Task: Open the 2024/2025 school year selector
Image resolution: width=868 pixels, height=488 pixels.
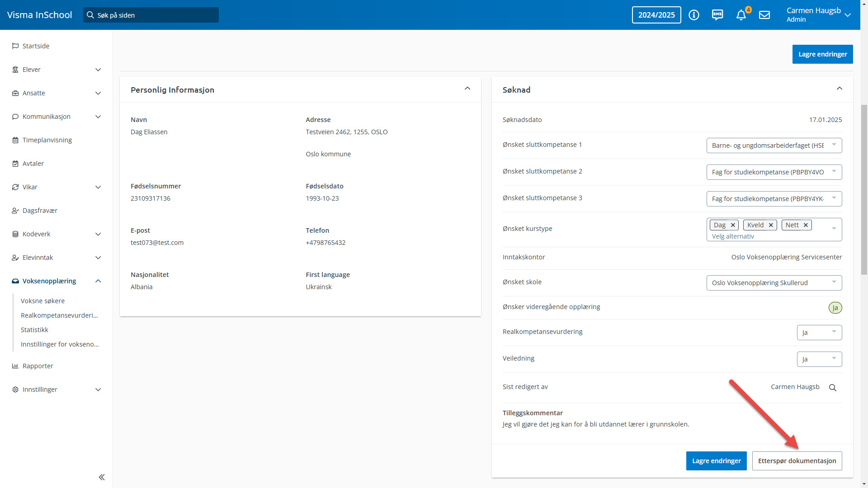Action: [x=656, y=15]
